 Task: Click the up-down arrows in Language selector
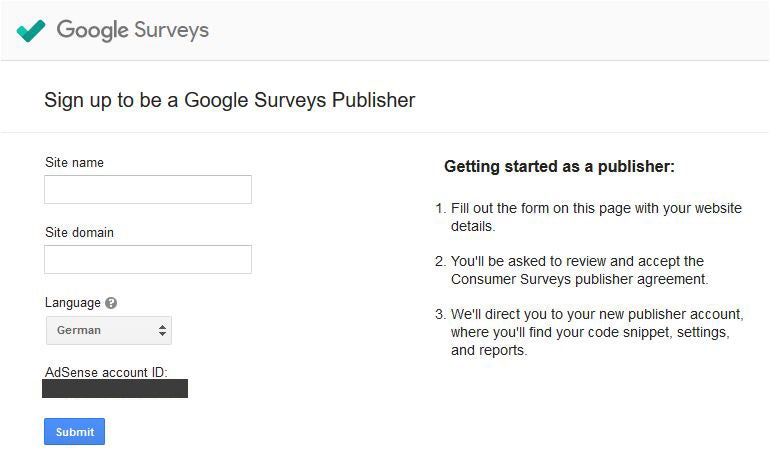coord(163,330)
